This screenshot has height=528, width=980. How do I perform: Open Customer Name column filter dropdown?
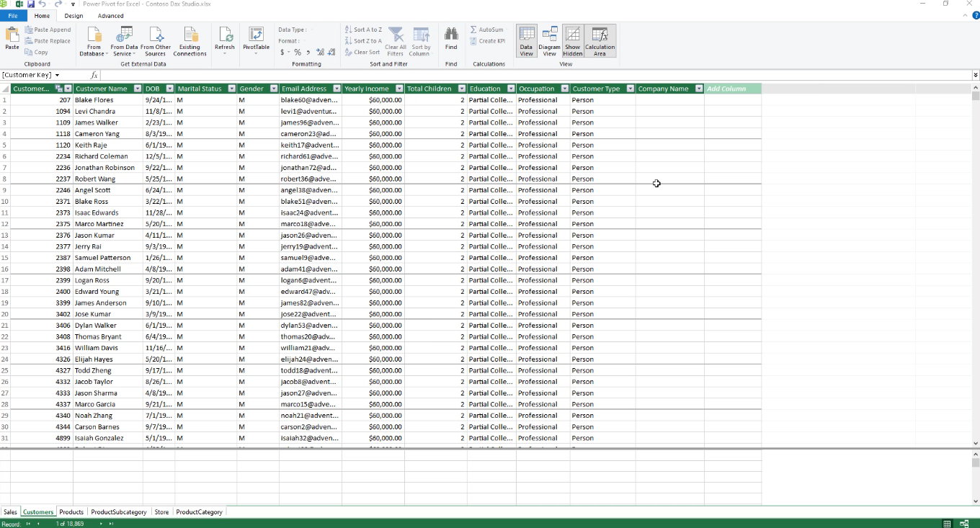coord(138,89)
